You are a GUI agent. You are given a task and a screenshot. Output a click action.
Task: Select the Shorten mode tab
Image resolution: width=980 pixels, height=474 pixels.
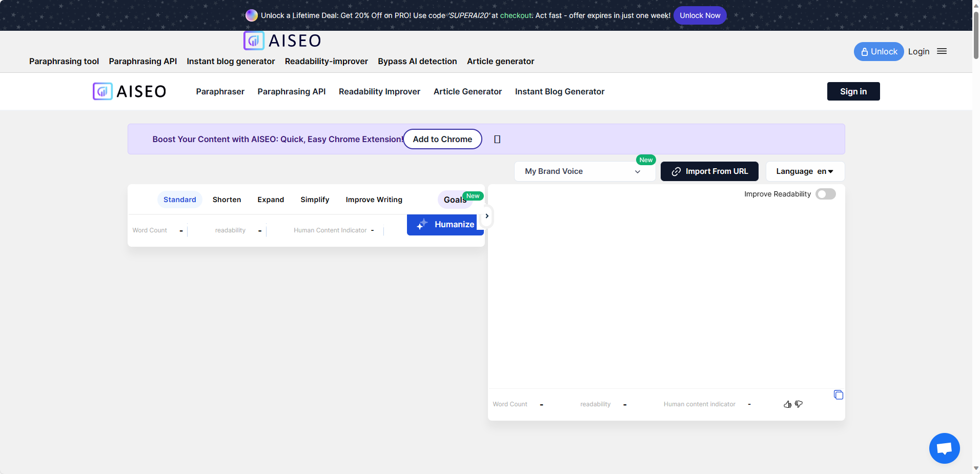[227, 200]
